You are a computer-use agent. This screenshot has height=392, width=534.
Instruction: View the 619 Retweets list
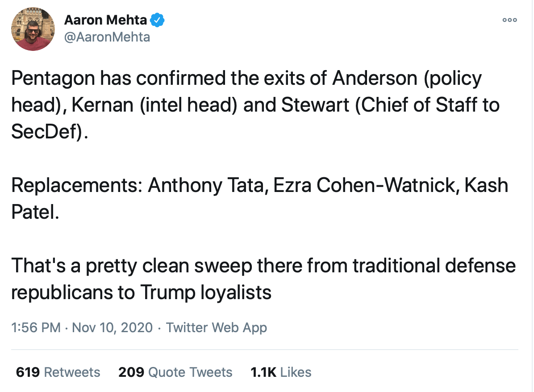58,372
